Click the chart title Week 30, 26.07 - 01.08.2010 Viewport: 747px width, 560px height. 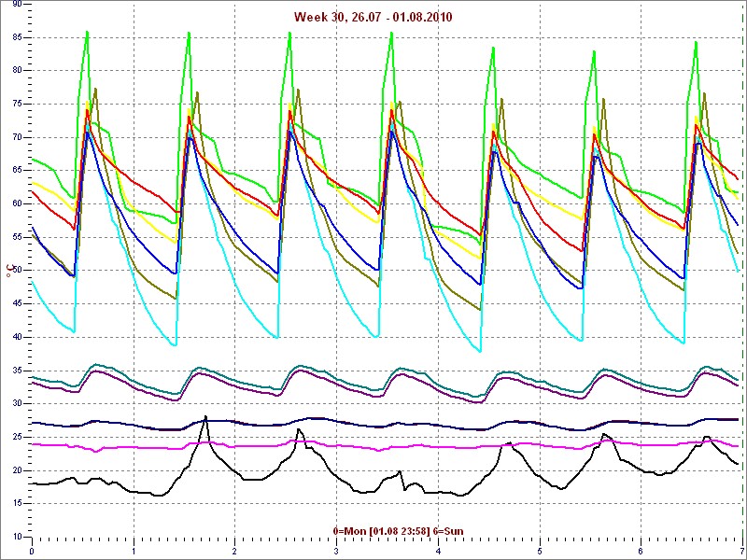point(373,17)
